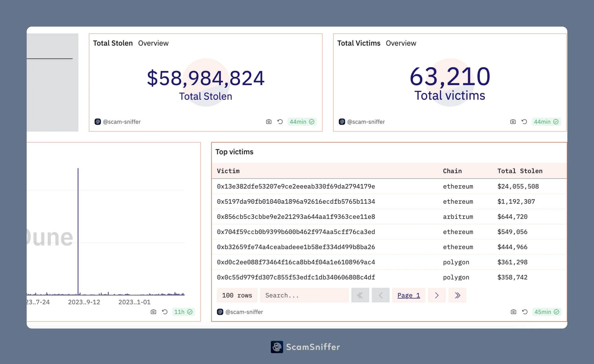This screenshot has width=594, height=364.
Task: Click the 11h status badge under chart
Action: tap(183, 312)
